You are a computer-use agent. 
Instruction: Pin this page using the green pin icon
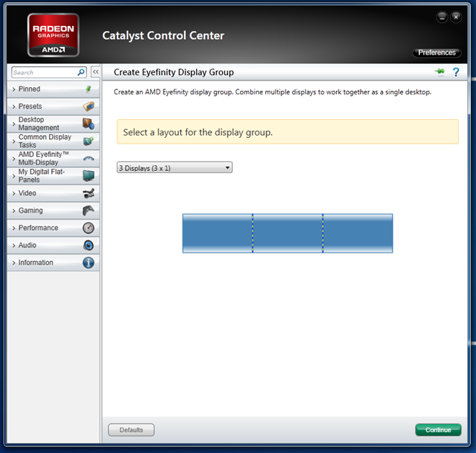[439, 71]
